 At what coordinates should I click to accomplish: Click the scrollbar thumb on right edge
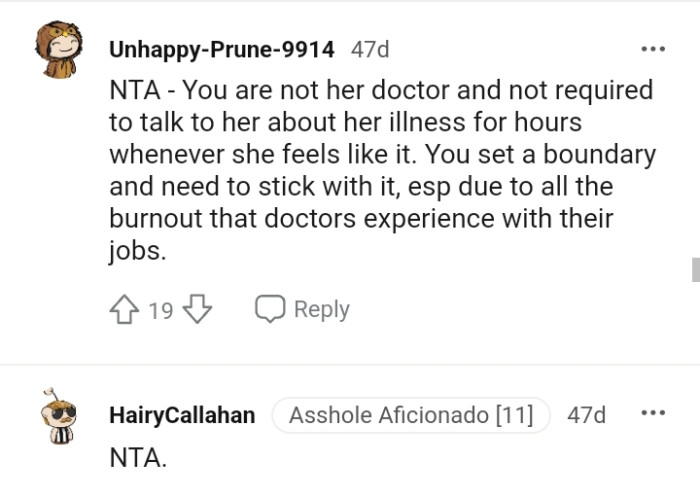695,269
